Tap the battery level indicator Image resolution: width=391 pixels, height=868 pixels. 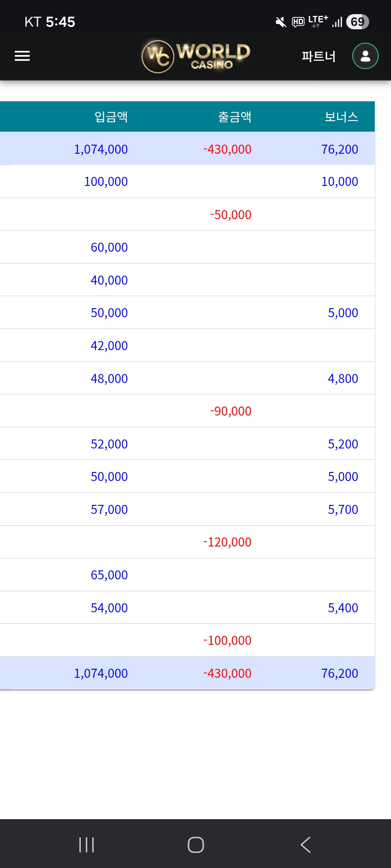click(x=357, y=22)
